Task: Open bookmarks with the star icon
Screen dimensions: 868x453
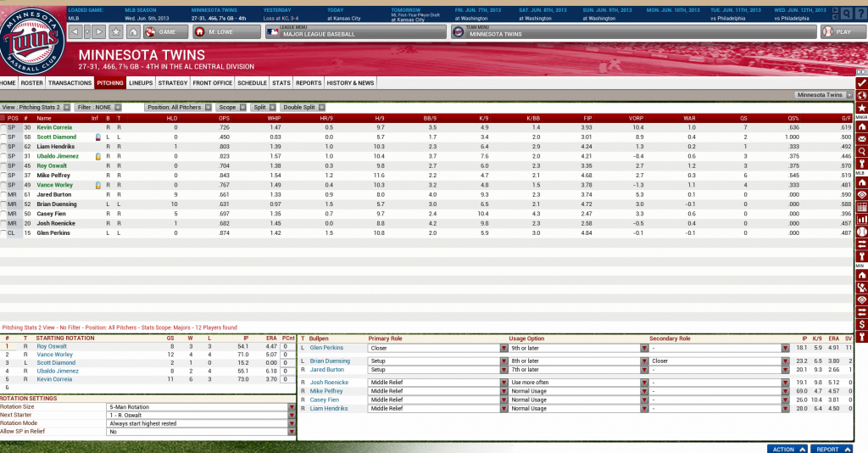Action: (x=117, y=31)
